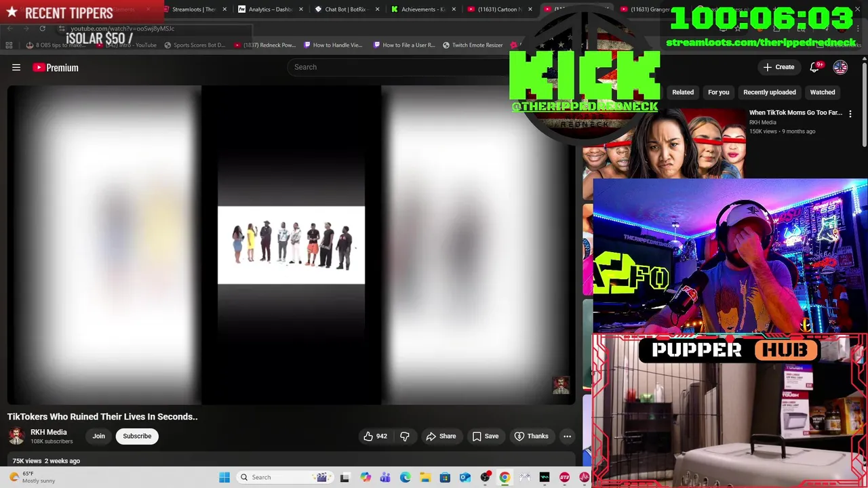Click the TikTok Moms video thumbnail
The image size is (868, 488).
click(x=665, y=142)
